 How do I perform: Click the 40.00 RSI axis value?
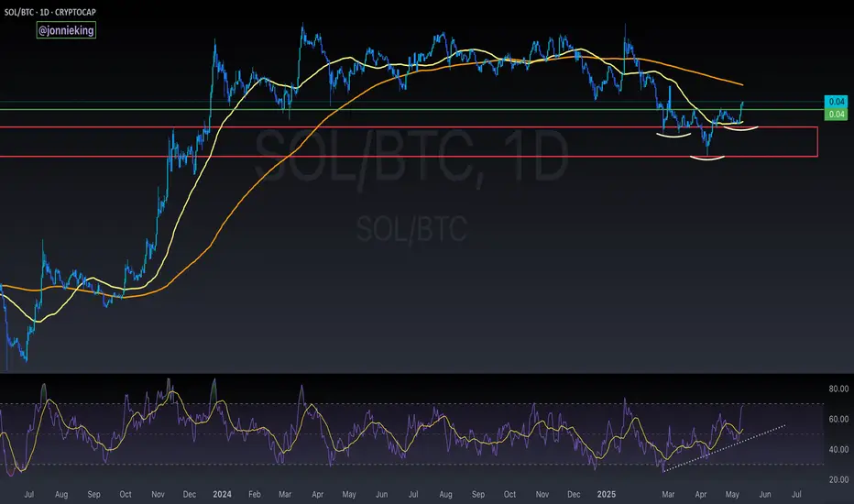pos(838,450)
